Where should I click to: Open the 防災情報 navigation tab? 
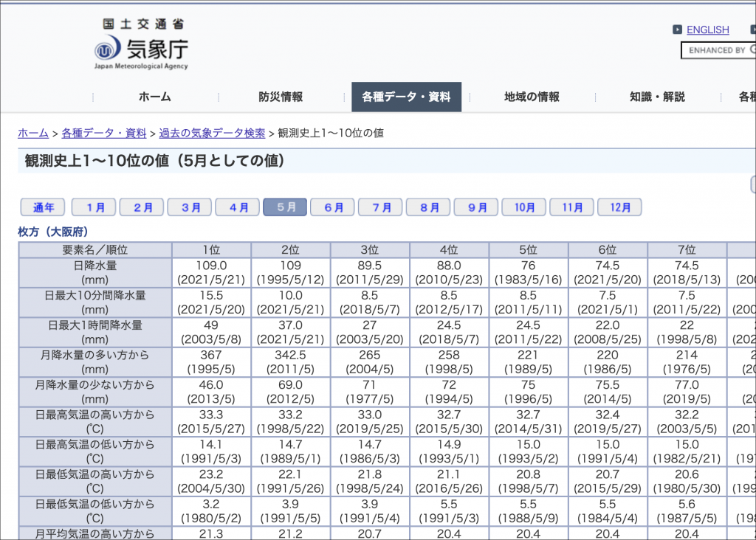[x=281, y=97]
